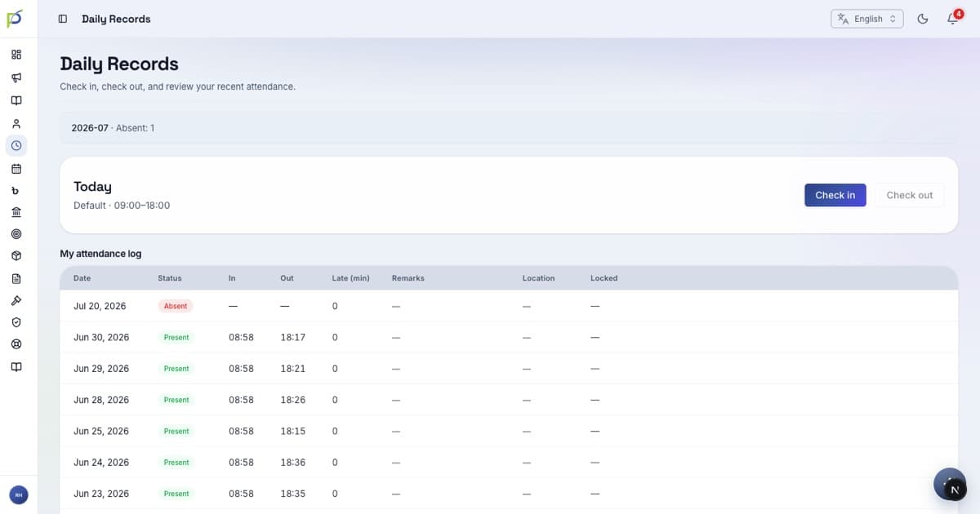Click the My attendance log heading
980x514 pixels.
pos(100,254)
